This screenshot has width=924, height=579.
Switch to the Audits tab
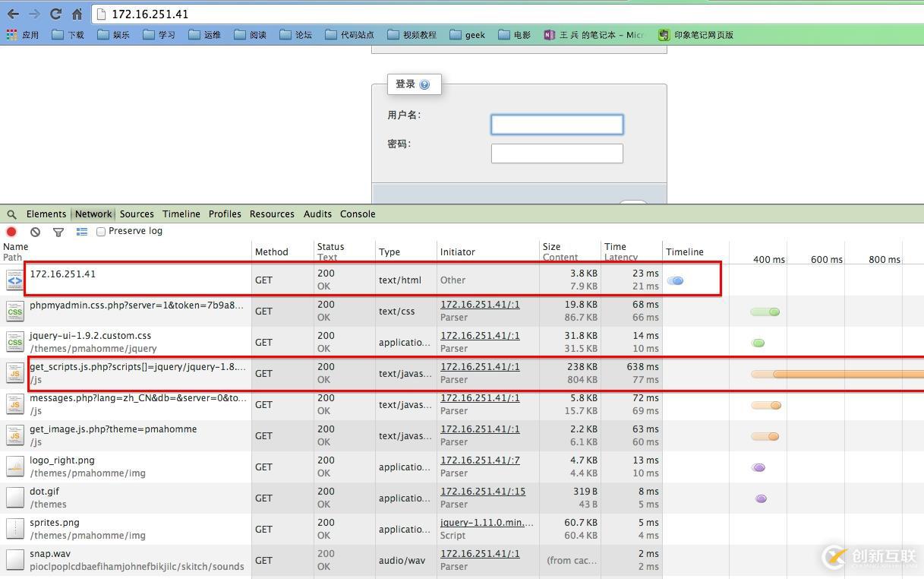pos(317,214)
